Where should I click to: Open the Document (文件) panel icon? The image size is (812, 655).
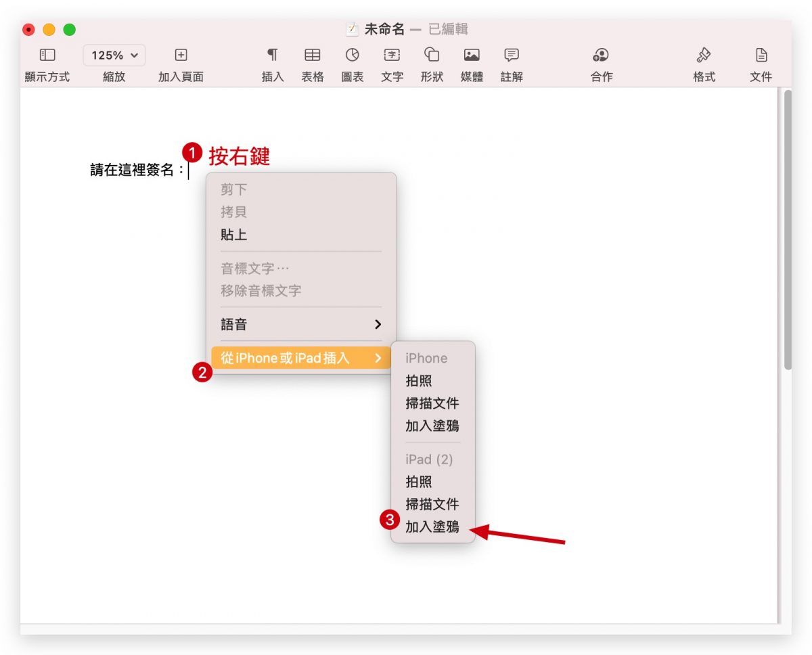coord(761,55)
